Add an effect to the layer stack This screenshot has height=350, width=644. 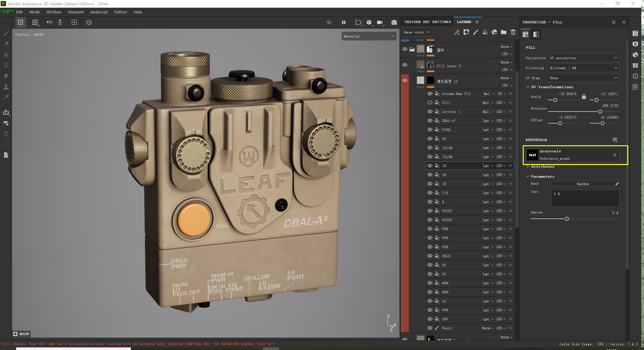[x=457, y=32]
